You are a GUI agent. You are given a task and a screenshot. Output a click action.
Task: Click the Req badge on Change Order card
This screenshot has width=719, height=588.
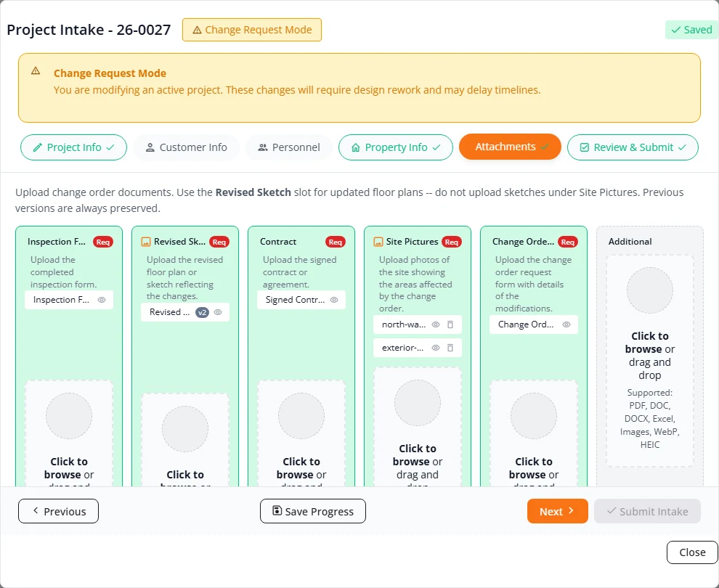[x=568, y=242]
